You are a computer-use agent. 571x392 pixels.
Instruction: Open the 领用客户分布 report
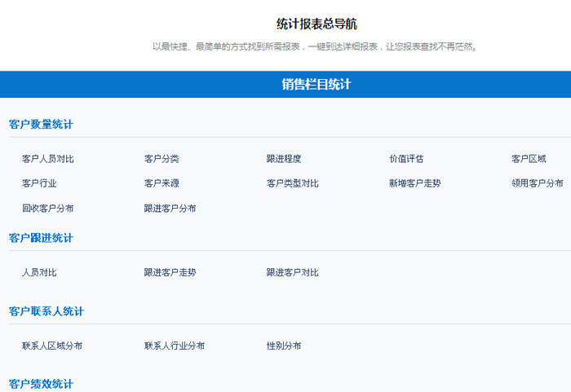(x=538, y=183)
